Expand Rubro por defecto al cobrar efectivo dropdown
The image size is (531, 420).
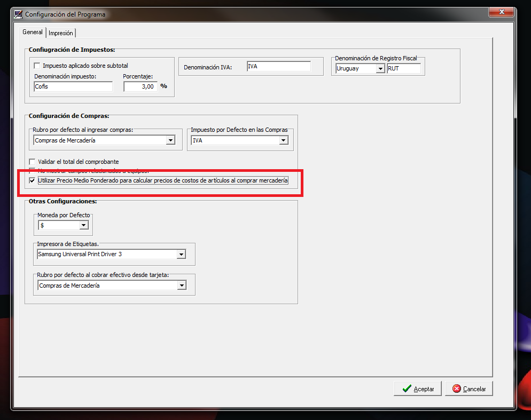[182, 286]
